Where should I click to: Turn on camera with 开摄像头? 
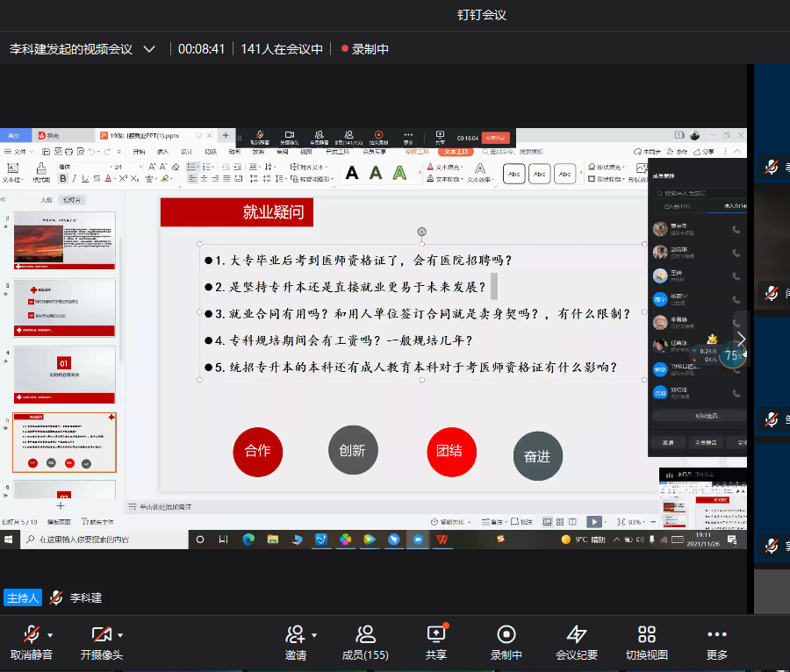101,634
